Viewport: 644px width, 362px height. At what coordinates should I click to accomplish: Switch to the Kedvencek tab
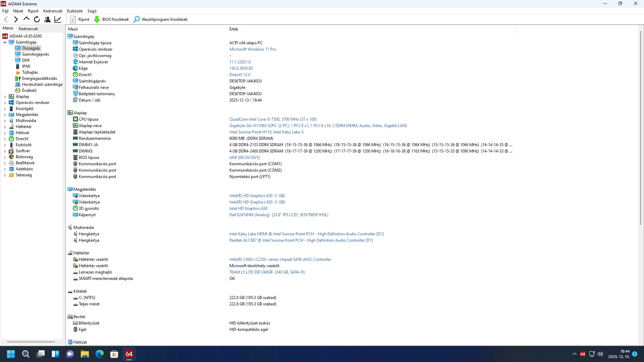click(28, 29)
